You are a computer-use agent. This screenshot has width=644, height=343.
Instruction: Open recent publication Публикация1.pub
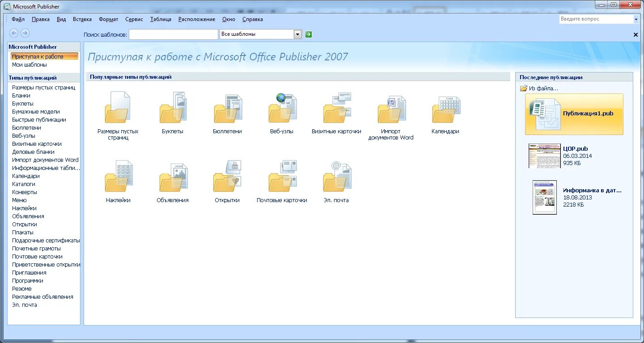click(x=574, y=114)
